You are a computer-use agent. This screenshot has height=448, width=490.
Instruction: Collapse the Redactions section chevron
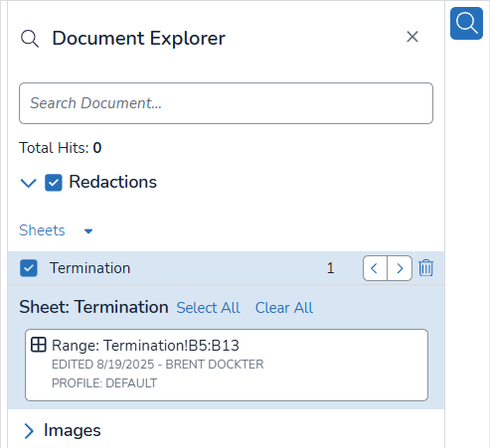coord(29,183)
